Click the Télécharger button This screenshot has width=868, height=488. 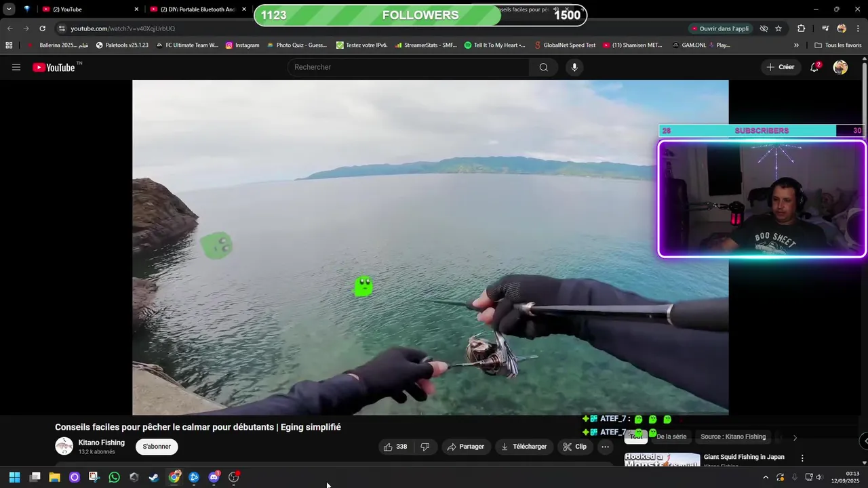(x=524, y=447)
